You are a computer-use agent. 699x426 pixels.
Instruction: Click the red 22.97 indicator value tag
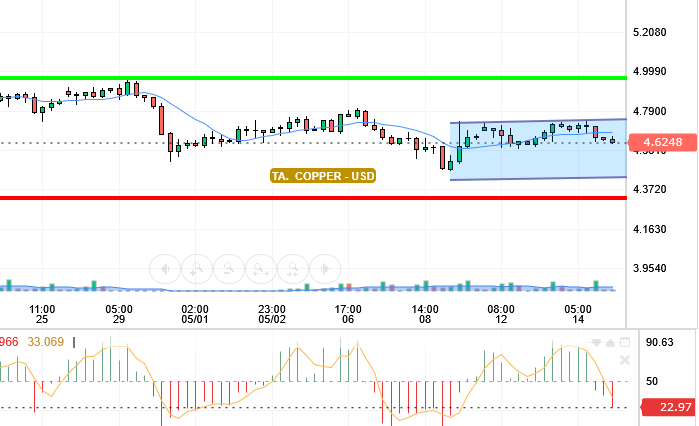coord(669,407)
